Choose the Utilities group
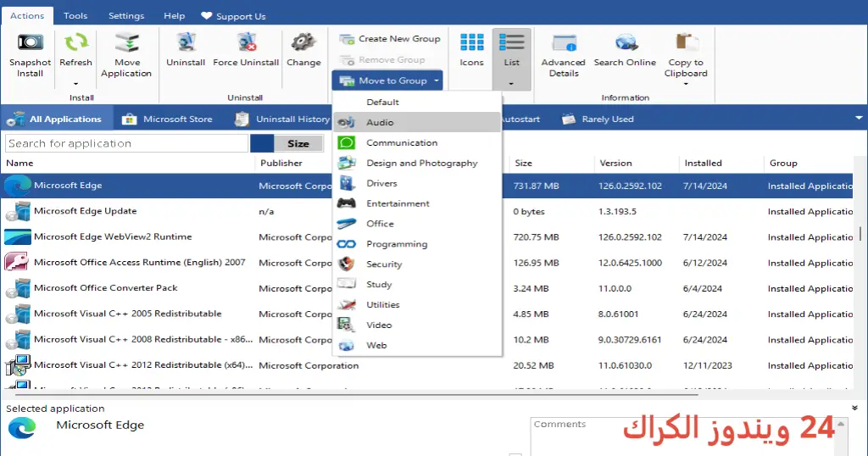868x456 pixels. coord(417,305)
